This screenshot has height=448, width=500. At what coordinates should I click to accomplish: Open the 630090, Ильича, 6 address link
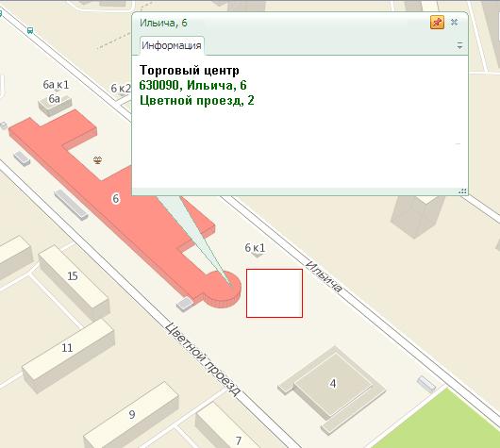click(192, 85)
